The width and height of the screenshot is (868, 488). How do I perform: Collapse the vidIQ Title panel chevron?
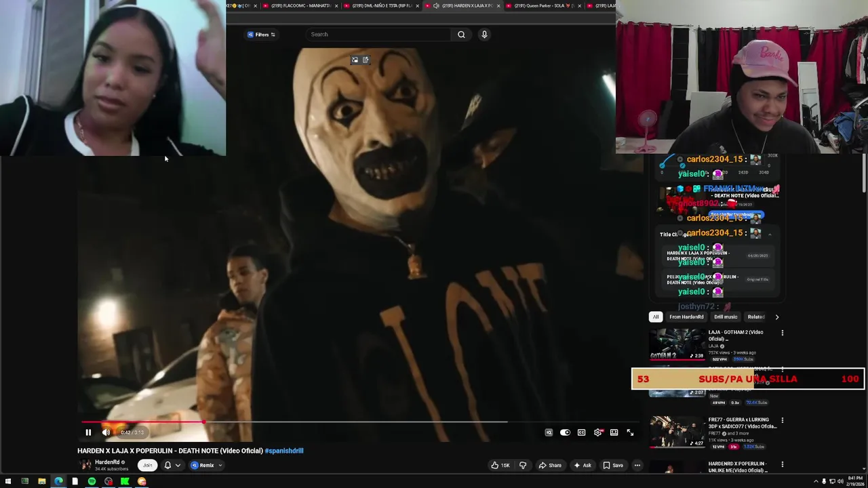click(x=770, y=235)
